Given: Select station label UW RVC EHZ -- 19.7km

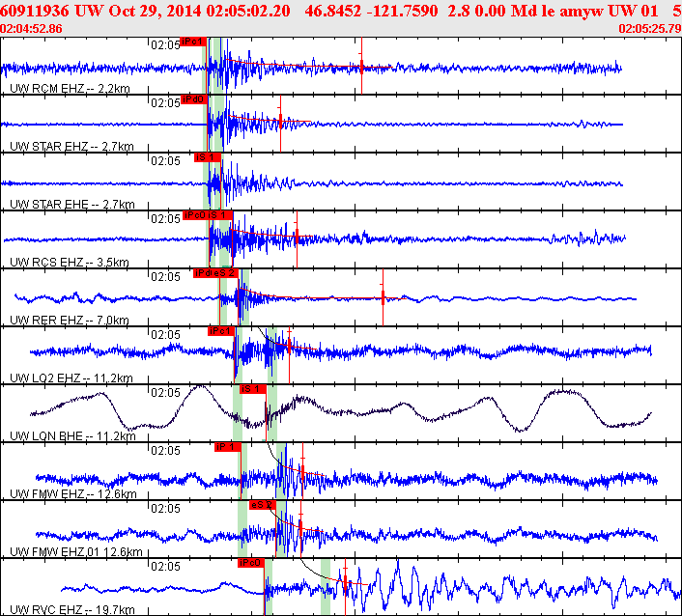Looking at the screenshot, I should (x=71, y=610).
